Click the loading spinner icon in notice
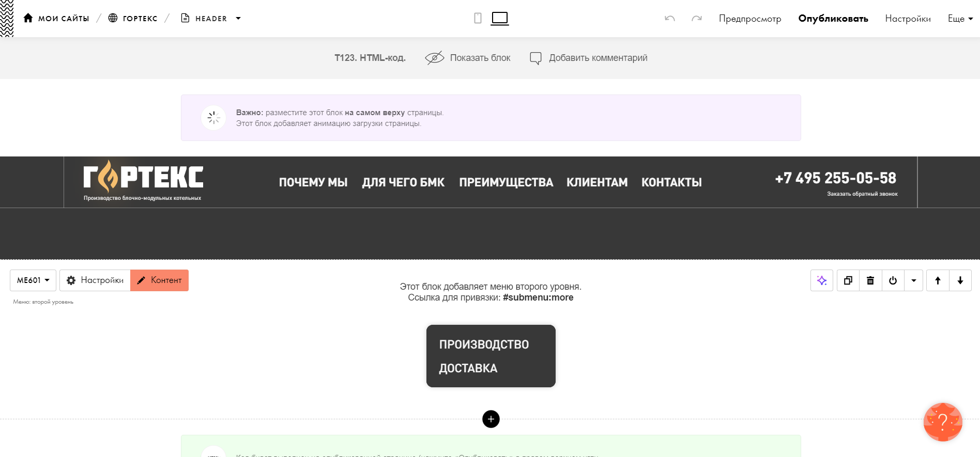This screenshot has height=457, width=980. coord(213,118)
